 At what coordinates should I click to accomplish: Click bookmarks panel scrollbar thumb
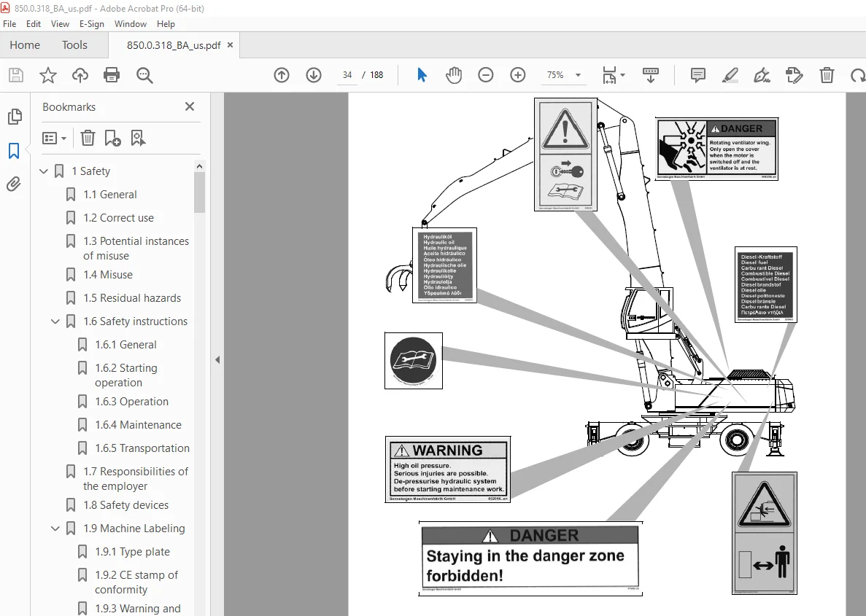(x=199, y=192)
